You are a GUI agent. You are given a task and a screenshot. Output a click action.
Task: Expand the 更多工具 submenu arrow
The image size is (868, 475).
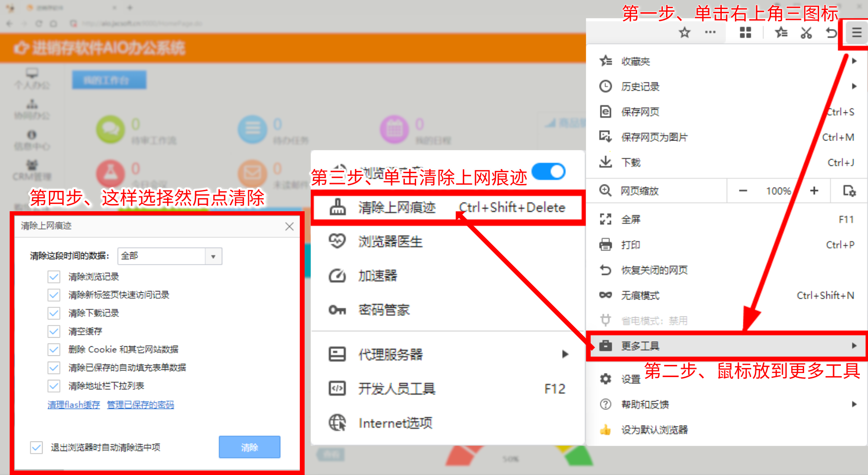pyautogui.click(x=854, y=346)
